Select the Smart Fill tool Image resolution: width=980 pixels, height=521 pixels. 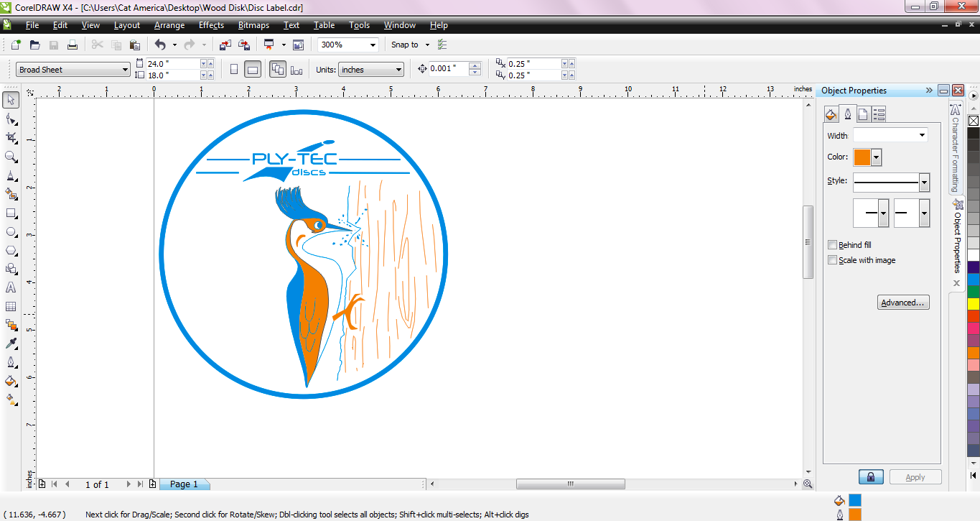tap(11, 194)
